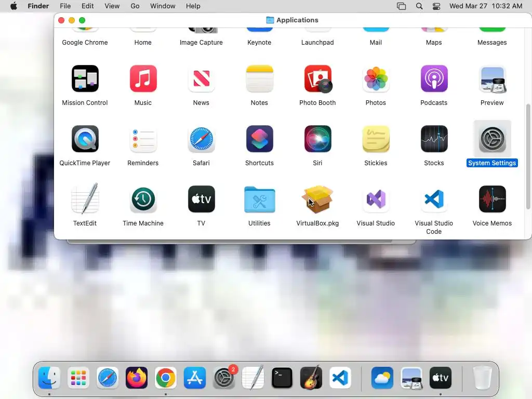Open the Go menu

135,6
